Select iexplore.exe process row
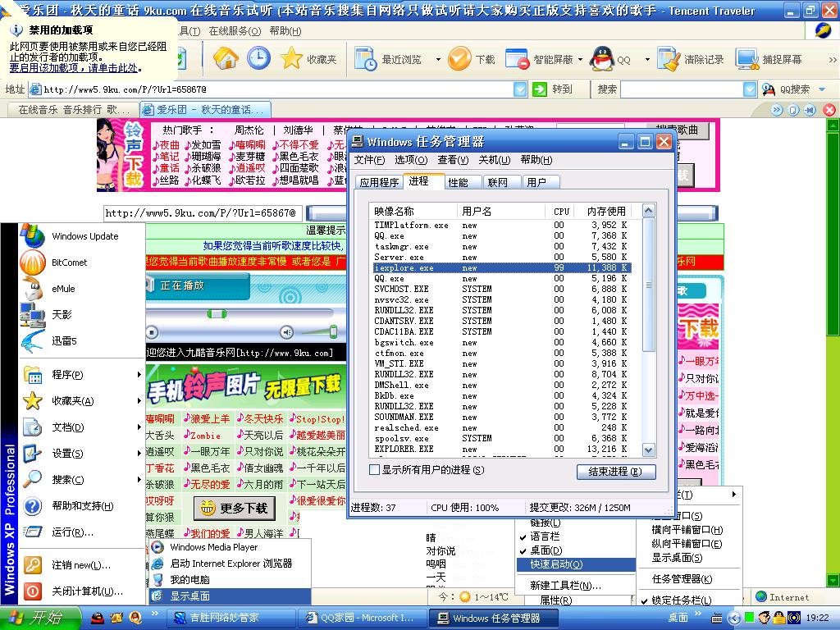Image resolution: width=840 pixels, height=630 pixels. [x=502, y=268]
